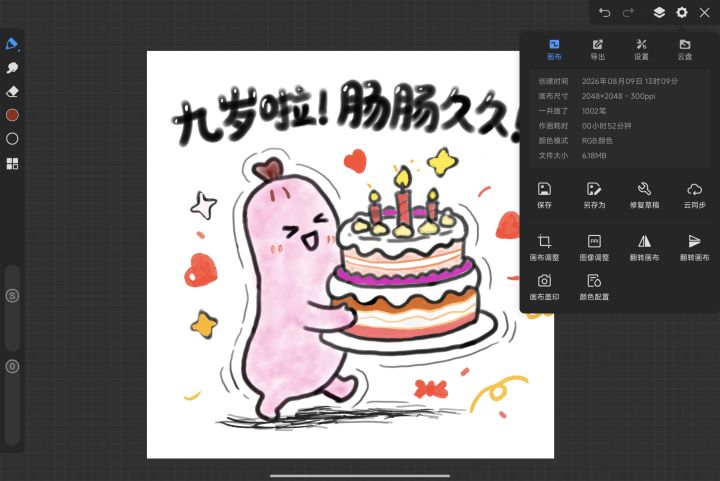Open the layers panel
The image size is (720, 481).
click(x=659, y=12)
